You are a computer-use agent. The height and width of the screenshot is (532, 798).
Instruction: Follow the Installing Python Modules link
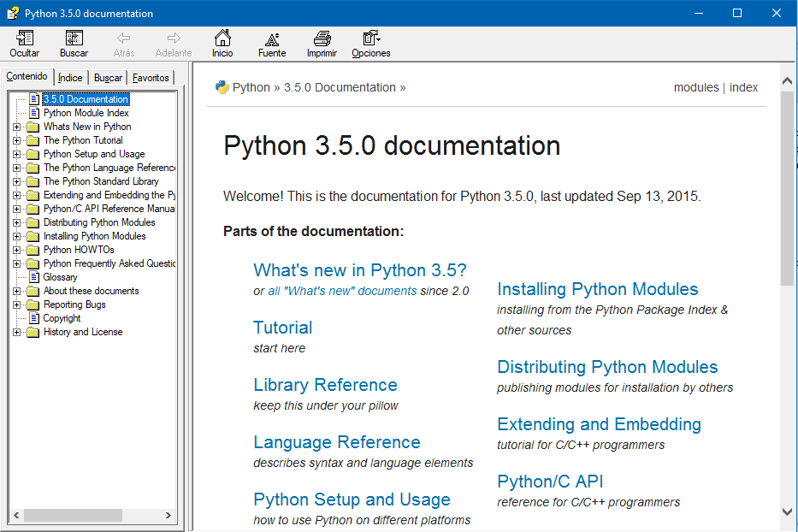[597, 289]
